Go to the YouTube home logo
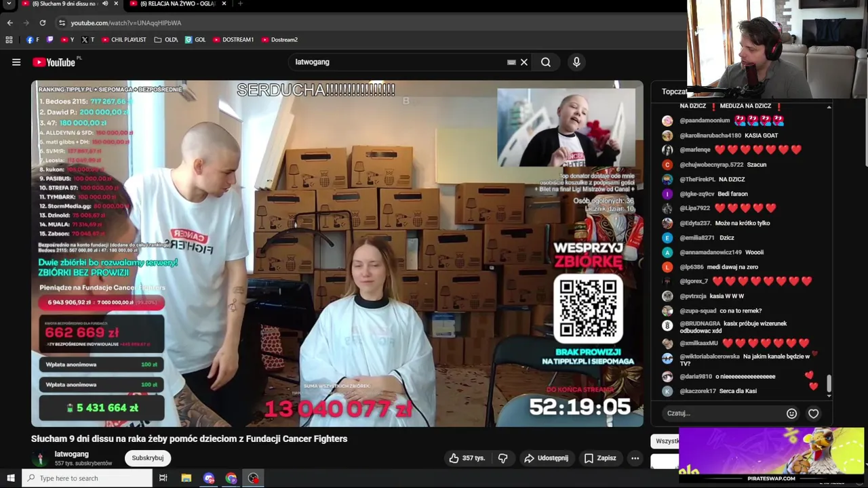 (x=54, y=62)
